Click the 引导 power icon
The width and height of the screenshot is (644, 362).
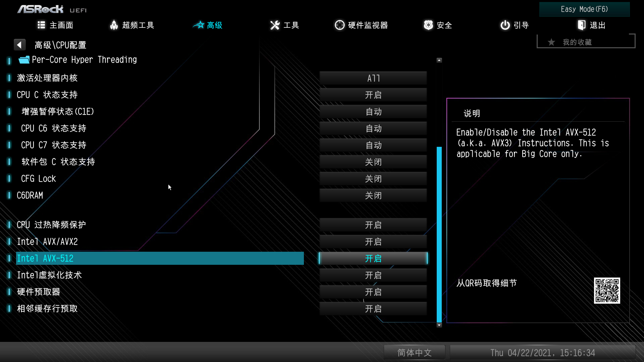coord(505,25)
